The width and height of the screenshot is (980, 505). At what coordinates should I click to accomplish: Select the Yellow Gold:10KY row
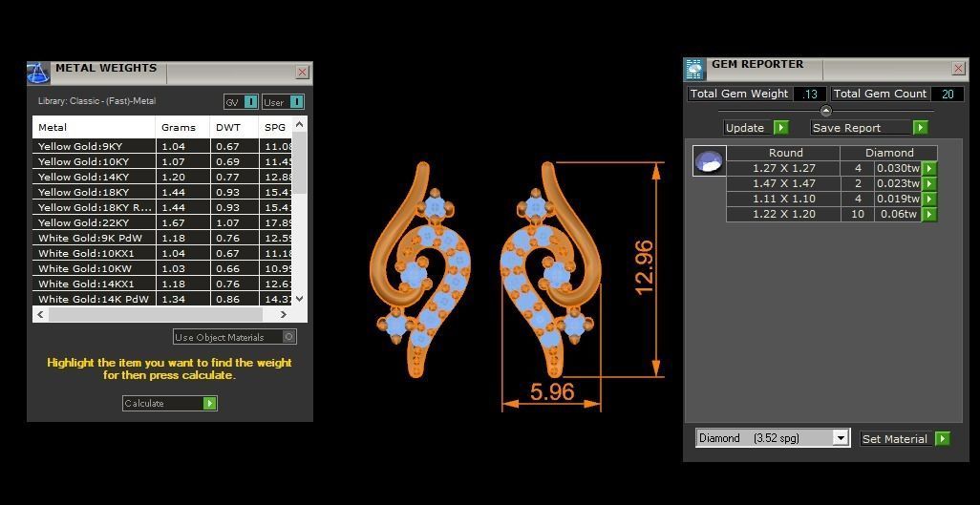click(x=162, y=161)
